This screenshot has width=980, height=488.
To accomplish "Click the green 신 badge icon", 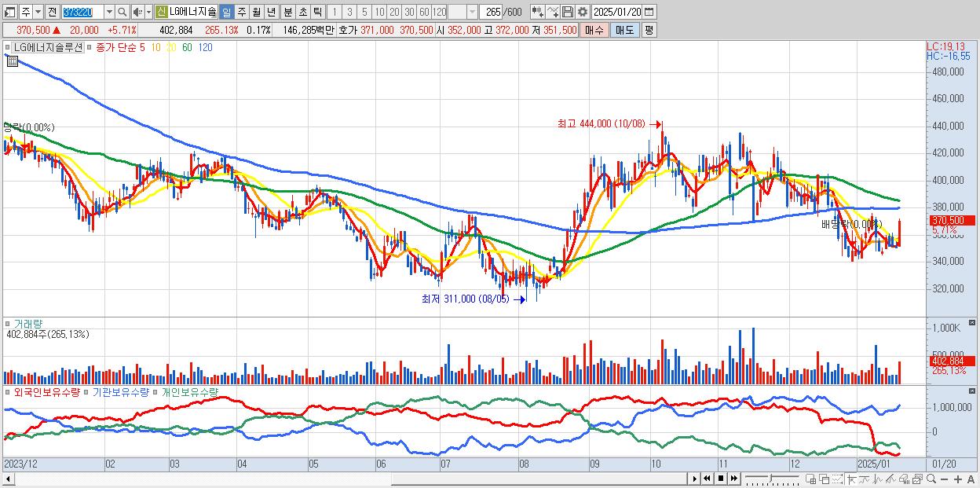I will (161, 13).
